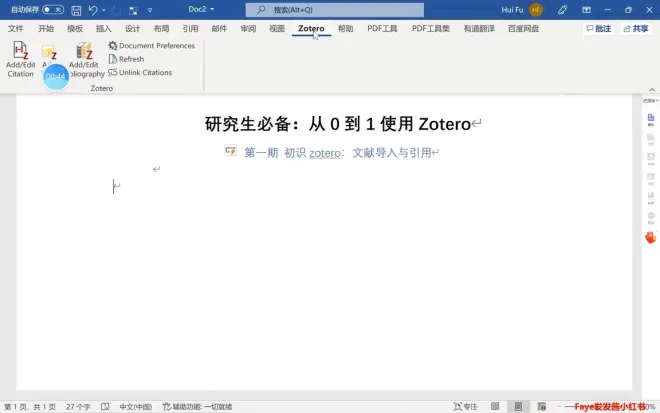This screenshot has height=413, width=660.
Task: Click the Add/Edit Bibliography Zotero button
Action: (85, 59)
